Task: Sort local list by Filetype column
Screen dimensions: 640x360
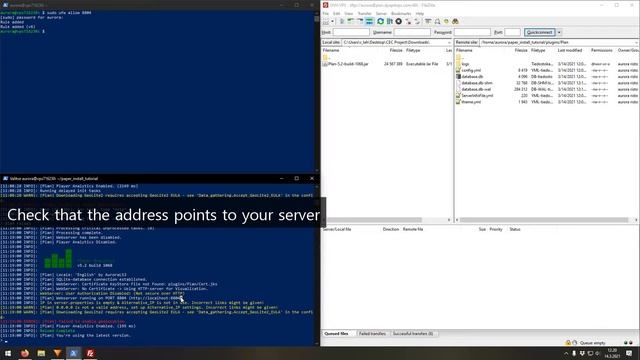Action: click(x=413, y=50)
